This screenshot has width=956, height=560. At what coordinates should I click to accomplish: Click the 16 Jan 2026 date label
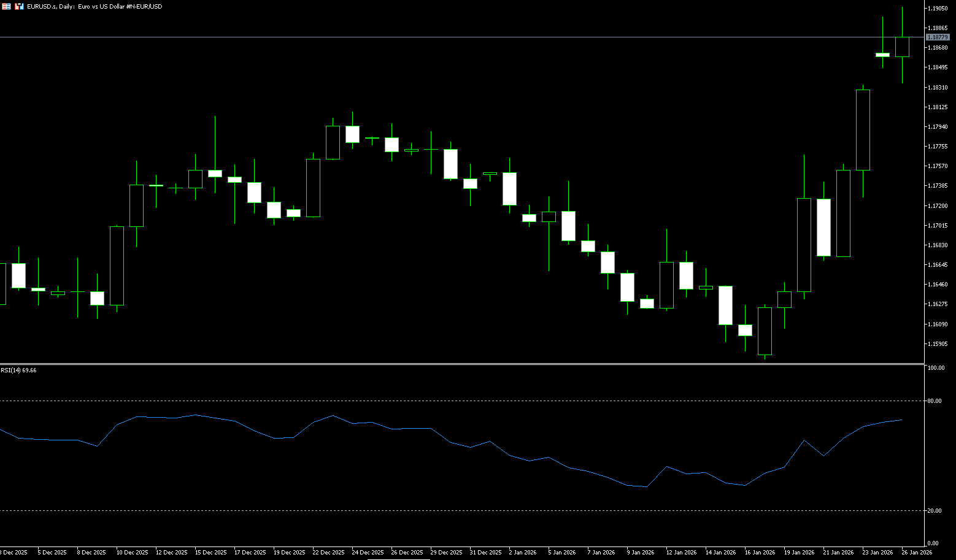click(760, 553)
